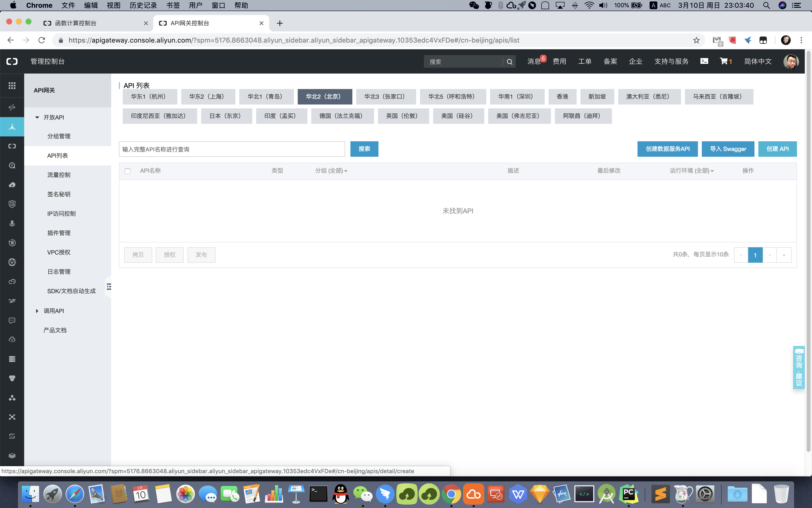This screenshot has height=508, width=812.
Task: Open the products grid icon in sidebar
Action: pos(12,85)
